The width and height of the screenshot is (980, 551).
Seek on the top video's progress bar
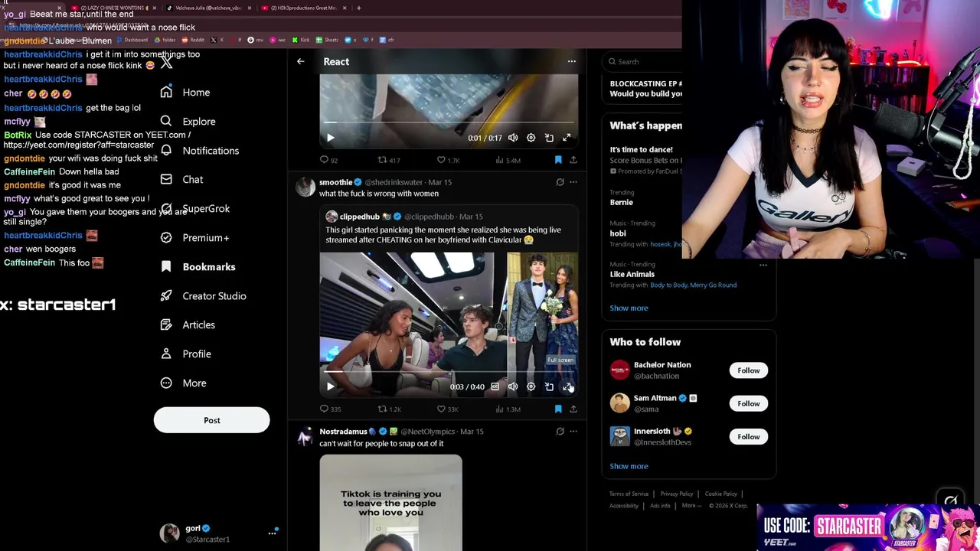[x=449, y=122]
